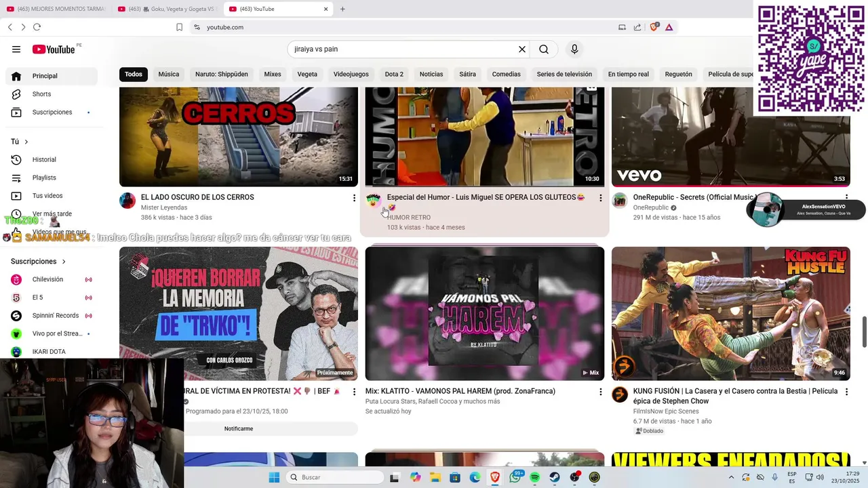868x488 pixels.
Task: Select the 'Todos' filter chip
Action: pyautogui.click(x=134, y=74)
